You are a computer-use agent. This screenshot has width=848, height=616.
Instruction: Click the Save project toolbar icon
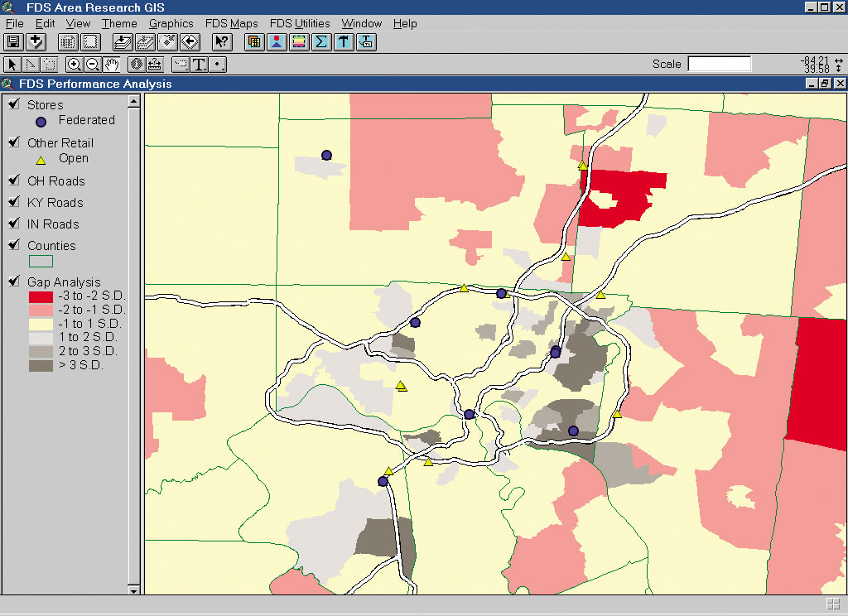[x=14, y=41]
